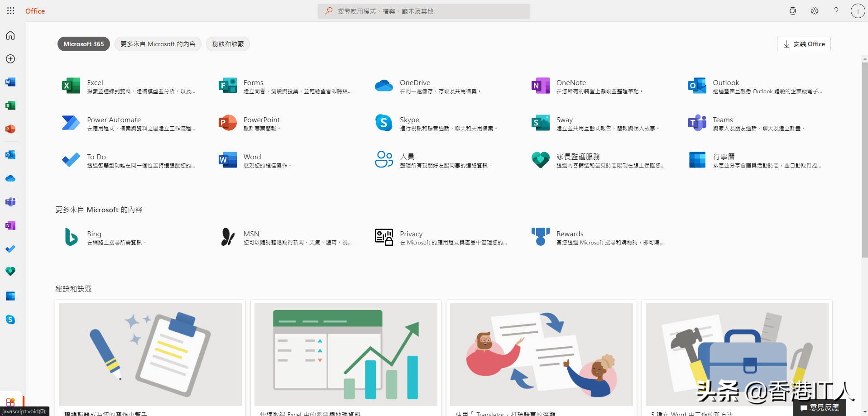The image size is (868, 416).
Task: Open To Do from the left sidebar
Action: pyautogui.click(x=10, y=249)
